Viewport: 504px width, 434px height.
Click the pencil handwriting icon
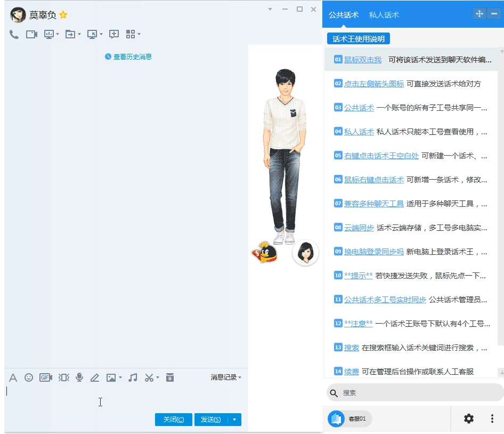pyautogui.click(x=95, y=377)
